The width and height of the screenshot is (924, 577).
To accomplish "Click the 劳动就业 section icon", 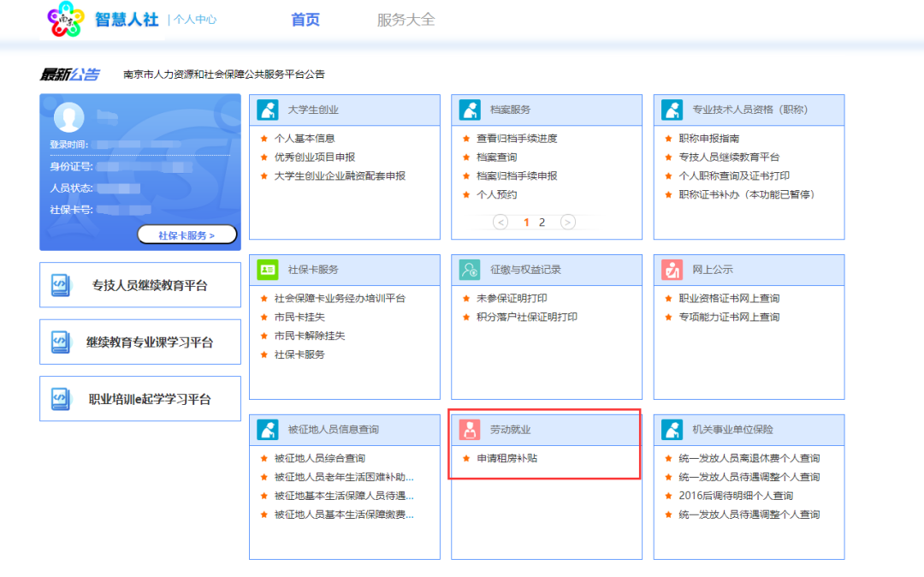I will [470, 429].
